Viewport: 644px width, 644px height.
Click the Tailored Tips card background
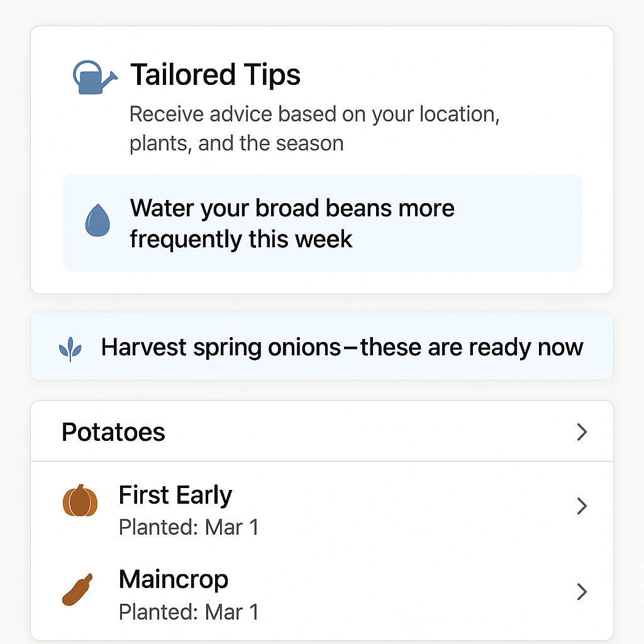pos(322,160)
